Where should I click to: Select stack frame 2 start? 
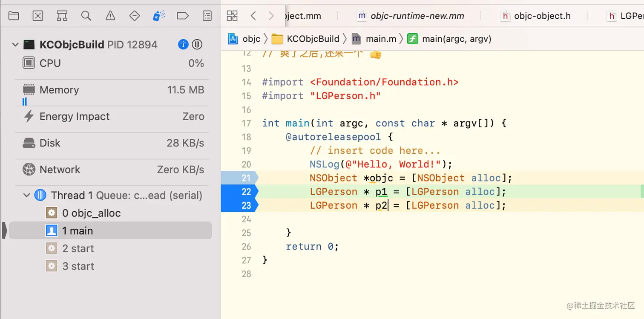(110, 248)
